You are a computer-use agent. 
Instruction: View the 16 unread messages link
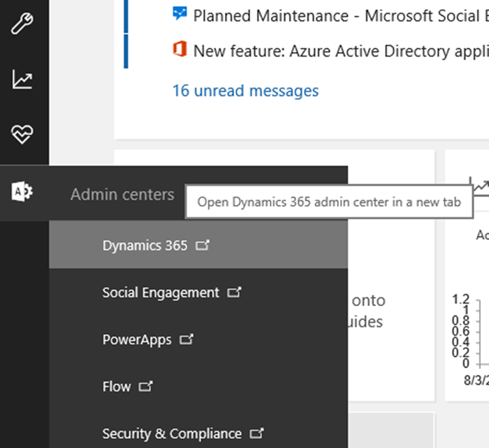coord(245,91)
